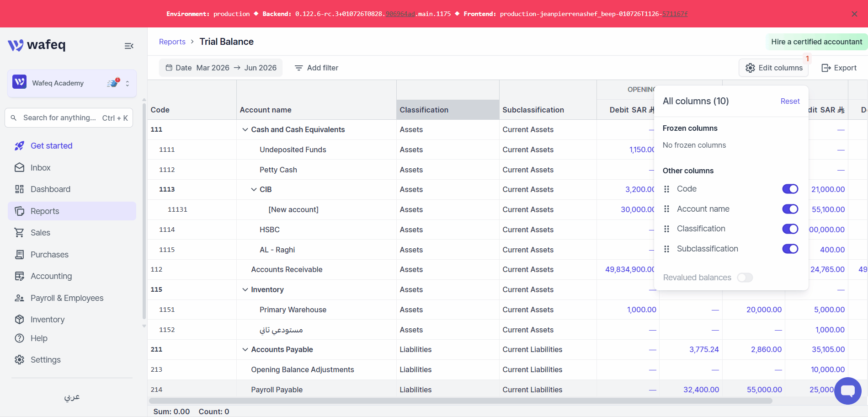Toggle the Subclassification column off
Screen dimensions: 868x417
790,249
